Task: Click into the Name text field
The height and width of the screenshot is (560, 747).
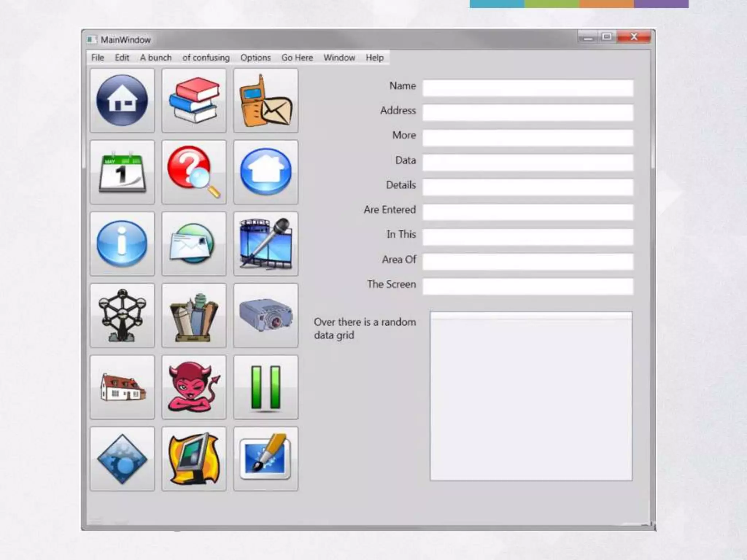Action: tap(528, 88)
